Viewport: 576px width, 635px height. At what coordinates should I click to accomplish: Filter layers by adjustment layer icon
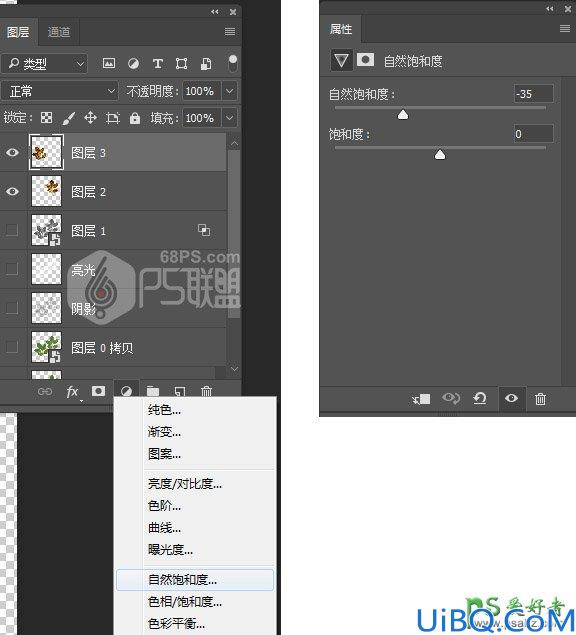133,64
